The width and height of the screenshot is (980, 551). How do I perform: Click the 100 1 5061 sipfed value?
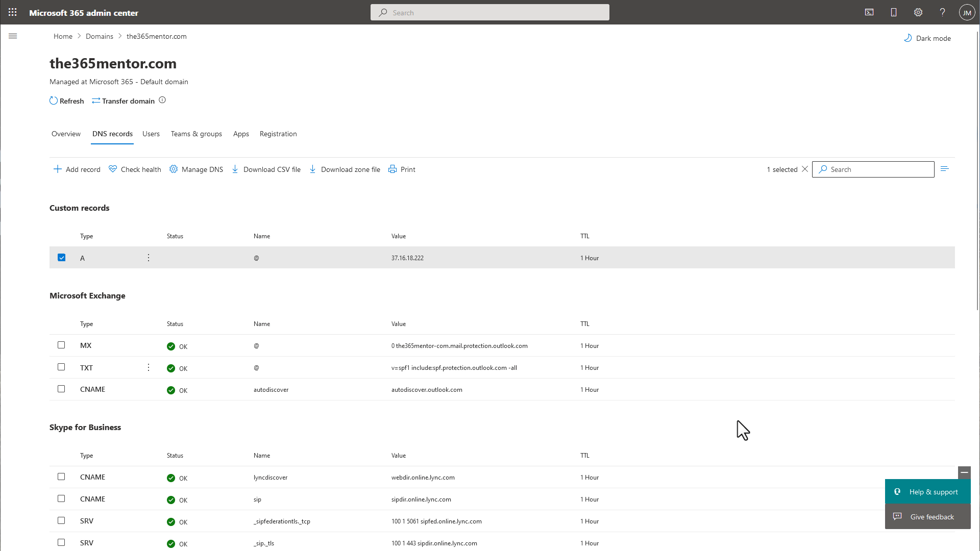click(x=436, y=521)
